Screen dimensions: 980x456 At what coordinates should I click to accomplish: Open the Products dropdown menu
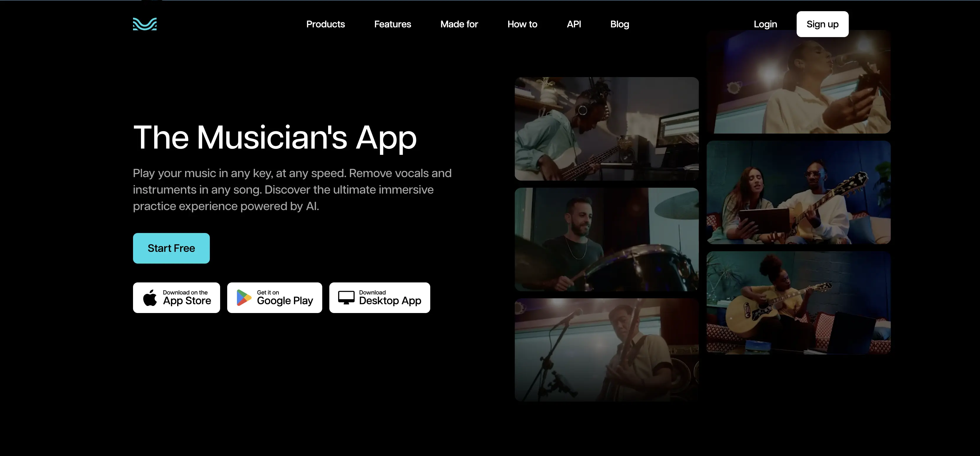coord(325,24)
